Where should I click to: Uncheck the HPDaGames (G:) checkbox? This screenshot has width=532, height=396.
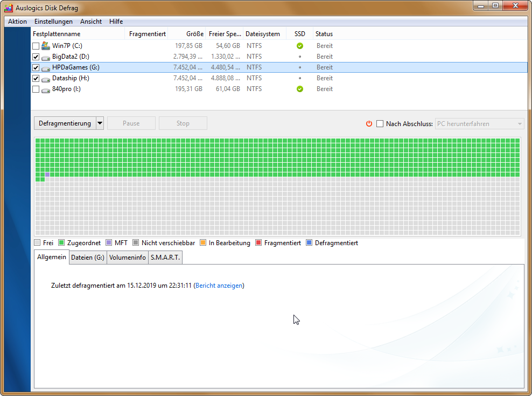point(36,67)
